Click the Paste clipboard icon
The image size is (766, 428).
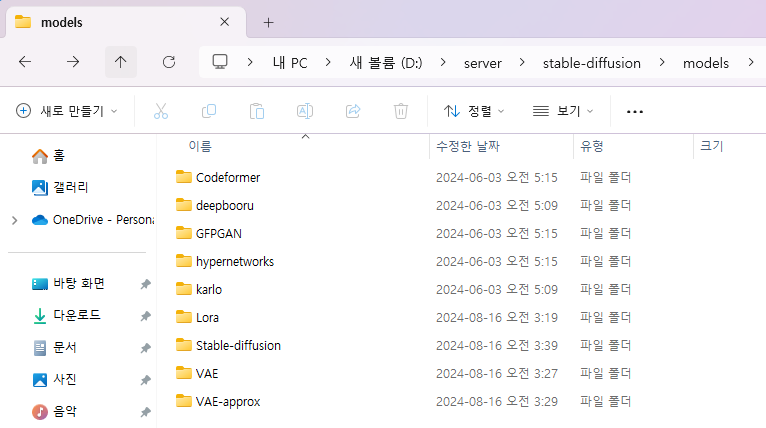(x=256, y=111)
